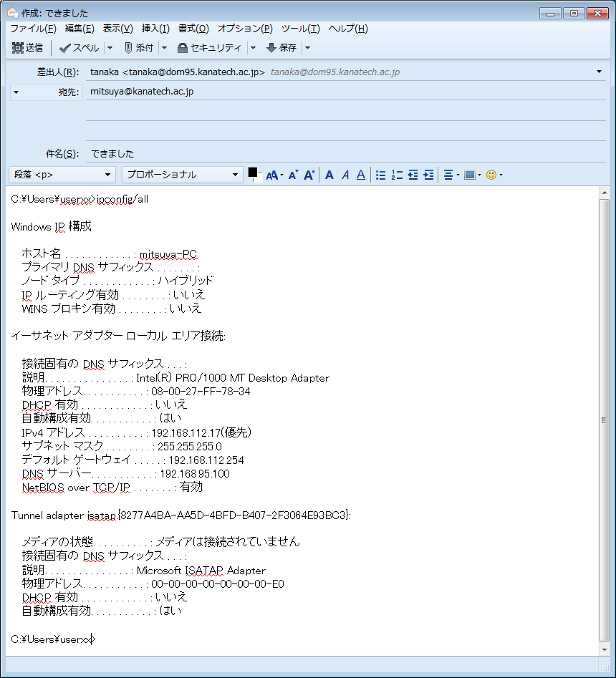Open the ヘルプ(H) menu
616x678 pixels.
pyautogui.click(x=348, y=29)
